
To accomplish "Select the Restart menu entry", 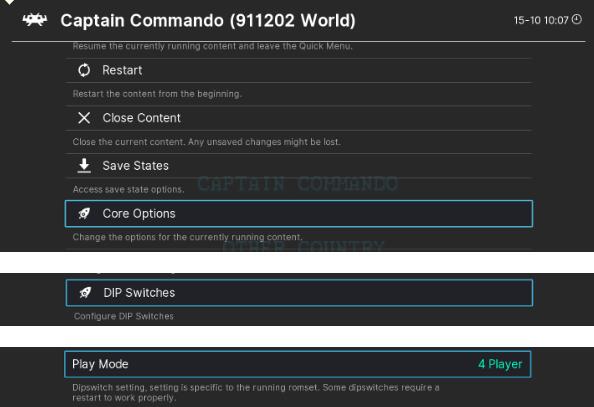I will pos(299,70).
